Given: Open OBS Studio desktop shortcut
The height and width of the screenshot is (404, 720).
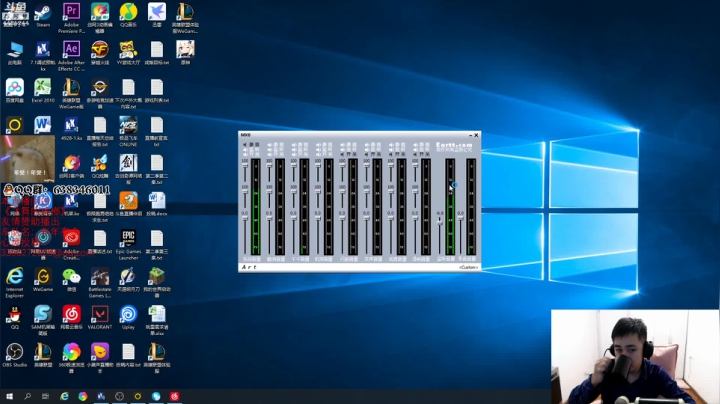Looking at the screenshot, I should click(14, 354).
